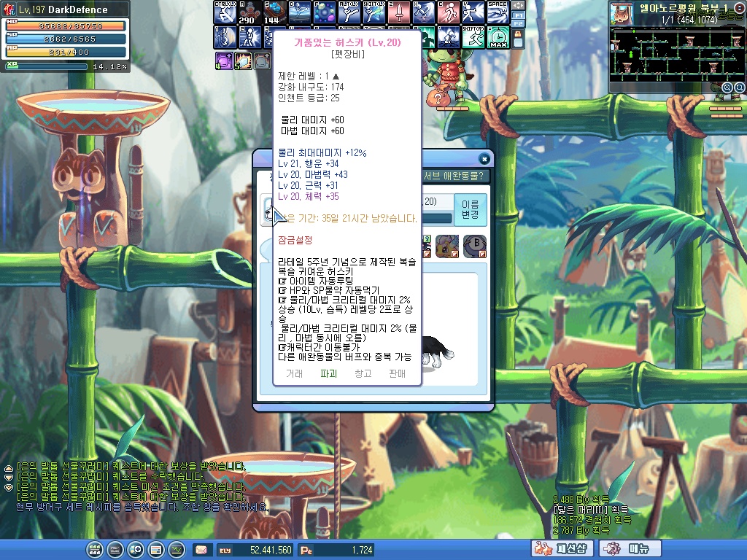This screenshot has width=747, height=560.
Task: Click the purple slime buff icon numbered 4
Action: [223, 61]
